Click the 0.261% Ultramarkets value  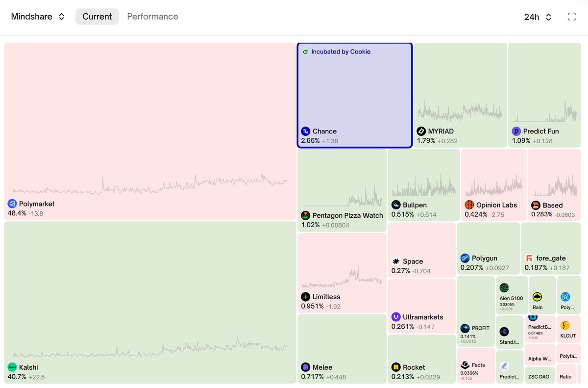[403, 327]
